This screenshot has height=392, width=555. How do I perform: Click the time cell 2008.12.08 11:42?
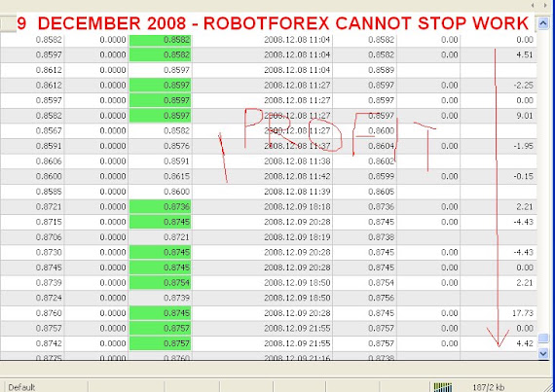297,176
